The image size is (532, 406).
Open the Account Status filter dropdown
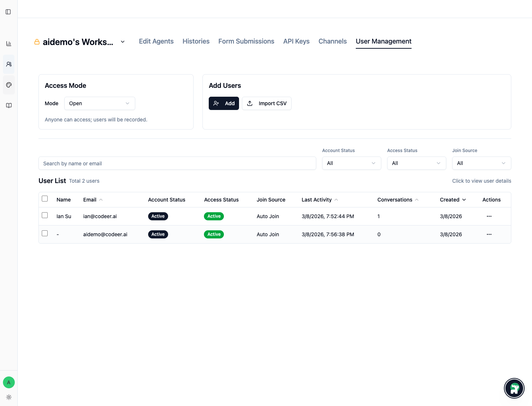(x=351, y=163)
